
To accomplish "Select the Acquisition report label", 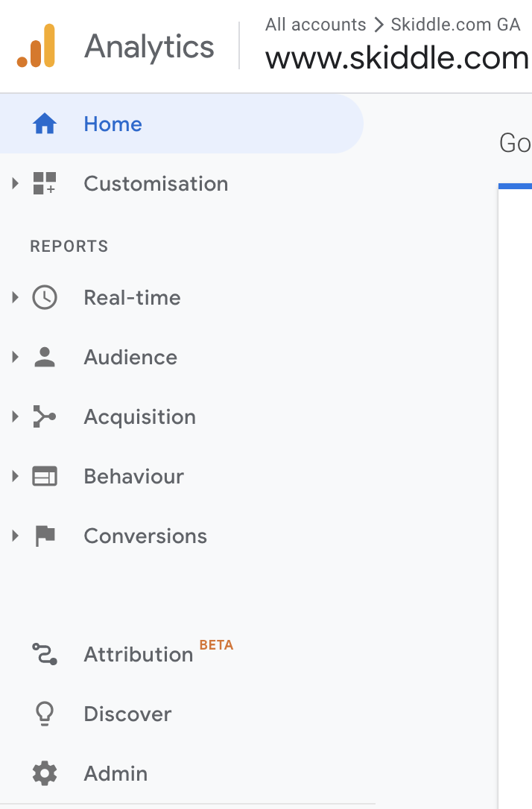I will (x=140, y=417).
